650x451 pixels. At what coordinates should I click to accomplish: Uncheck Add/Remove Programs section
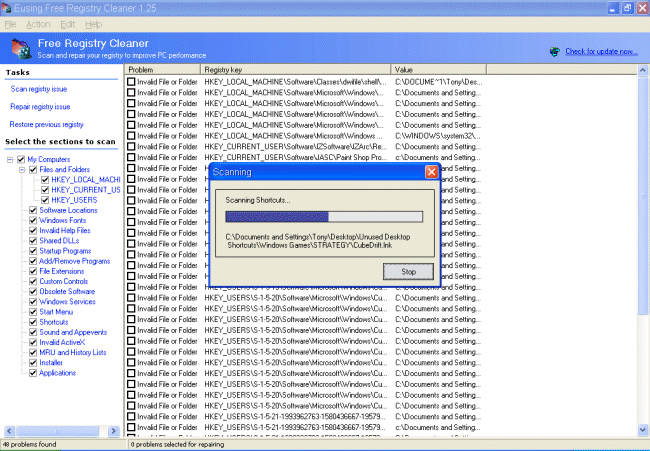point(33,261)
